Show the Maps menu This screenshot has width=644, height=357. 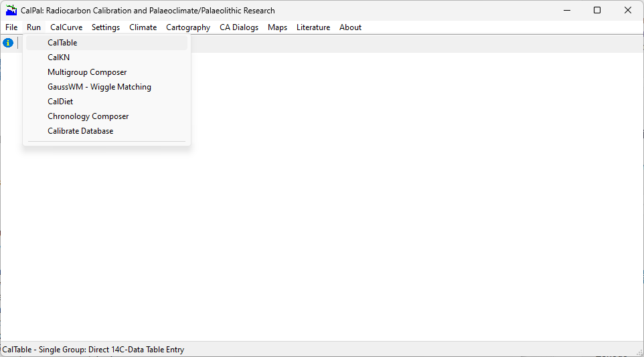point(277,27)
